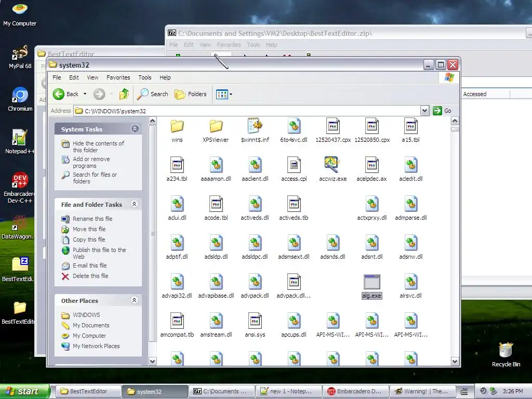
Task: Switch to new 1 - Notepad taskbar button
Action: 288,391
